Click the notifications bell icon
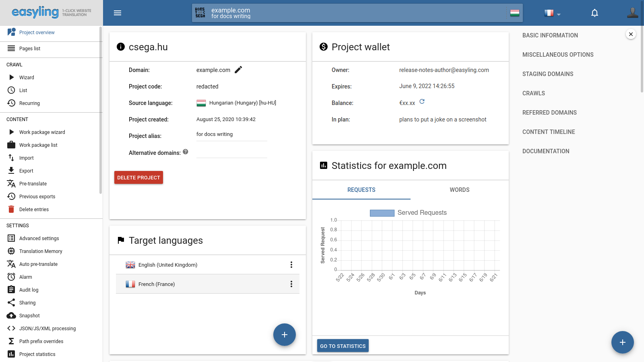644x362 pixels. [594, 13]
